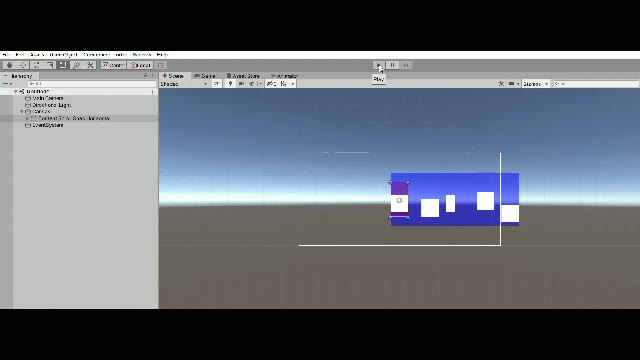The image size is (640, 360).
Task: Click the pivot circle on selected element
Action: [399, 200]
